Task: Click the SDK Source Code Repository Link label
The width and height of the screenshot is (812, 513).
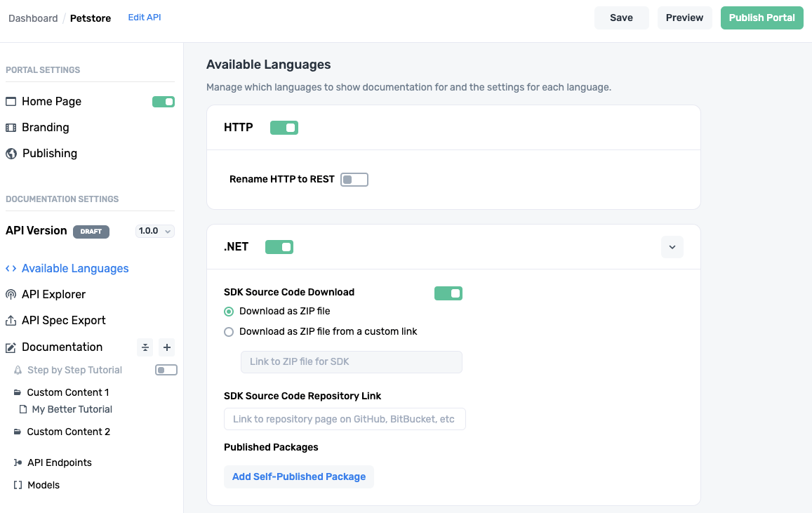Action: (302, 396)
